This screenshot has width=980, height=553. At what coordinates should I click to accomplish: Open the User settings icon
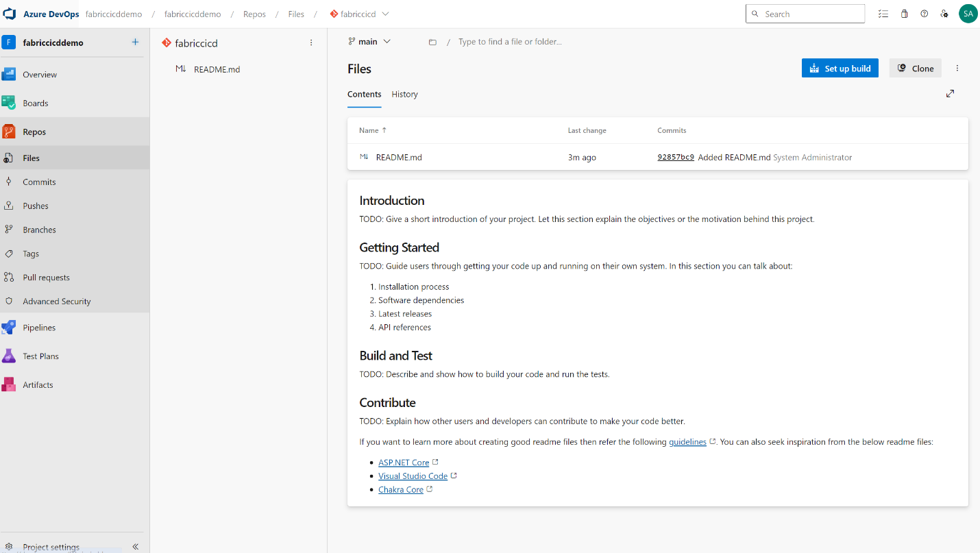pos(944,14)
